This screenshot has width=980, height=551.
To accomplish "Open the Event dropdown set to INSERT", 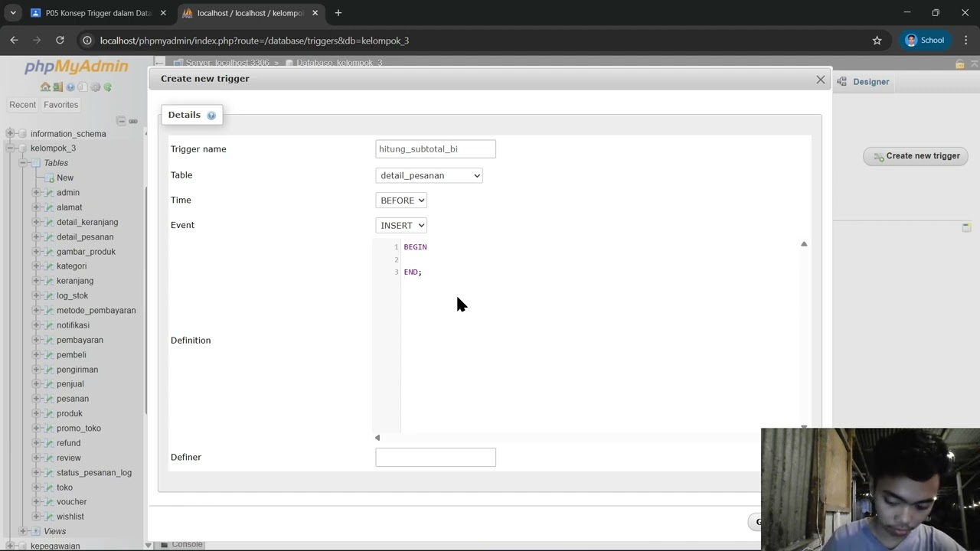I will [x=401, y=225].
